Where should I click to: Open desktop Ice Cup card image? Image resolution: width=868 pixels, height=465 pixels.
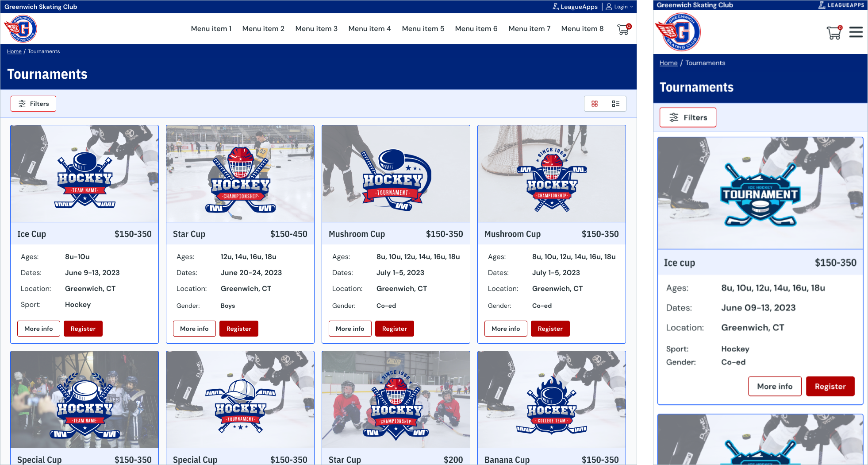tap(84, 174)
